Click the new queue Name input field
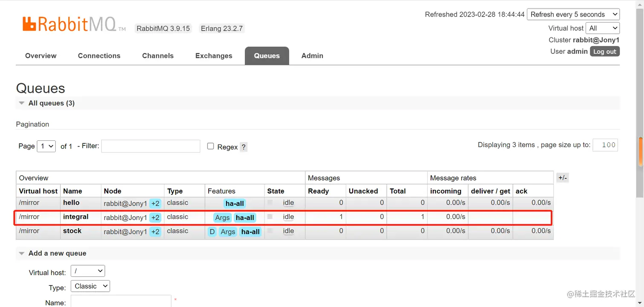This screenshot has height=307, width=644. coord(121,301)
